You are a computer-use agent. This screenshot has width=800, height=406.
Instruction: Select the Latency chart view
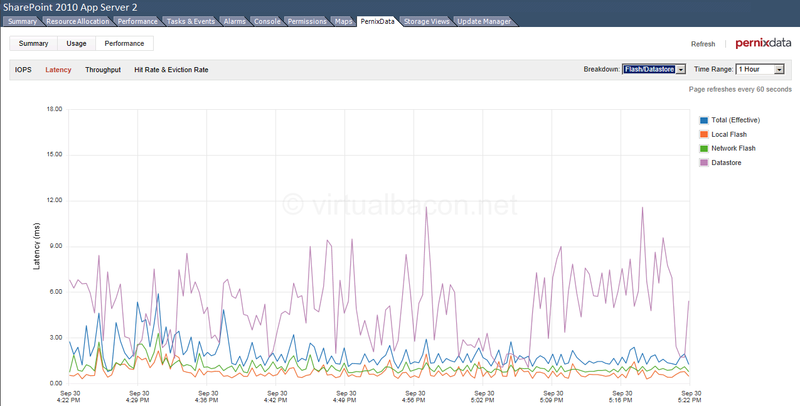[58, 70]
